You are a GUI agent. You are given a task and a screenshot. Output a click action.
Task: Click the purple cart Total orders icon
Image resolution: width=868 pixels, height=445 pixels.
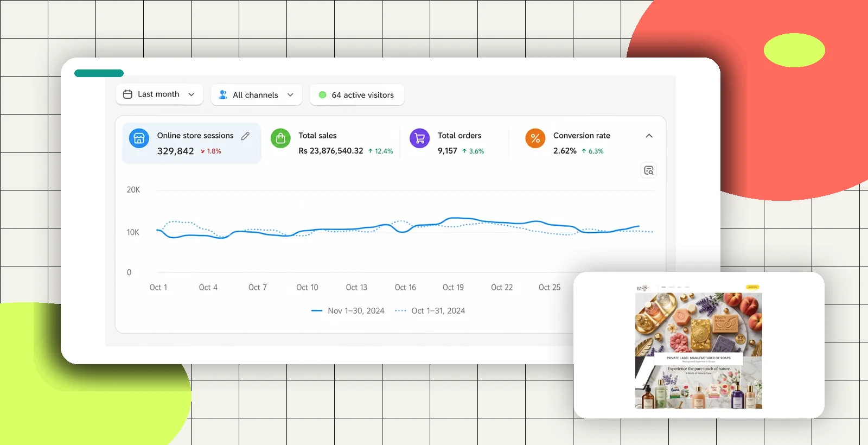(420, 138)
